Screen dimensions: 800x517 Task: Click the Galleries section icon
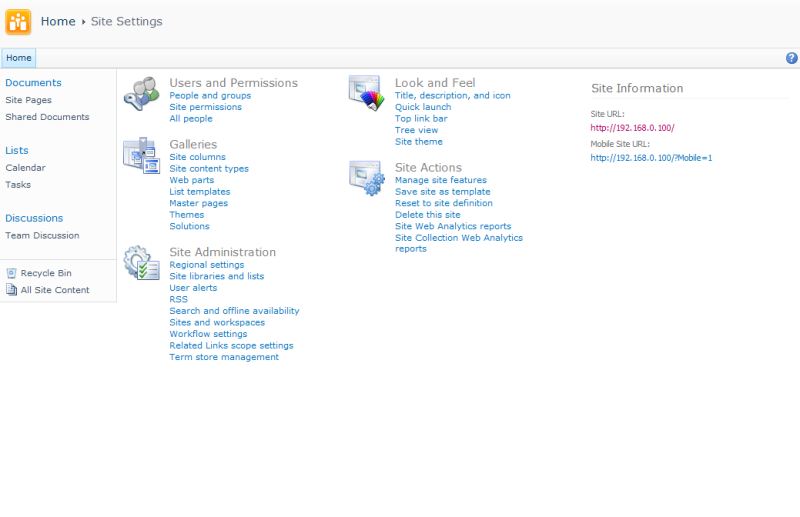pos(140,155)
